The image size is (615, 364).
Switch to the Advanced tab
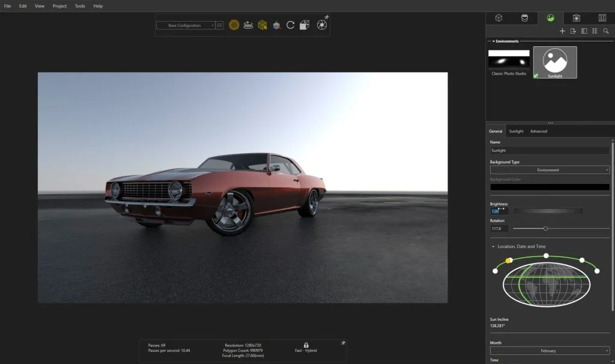538,131
